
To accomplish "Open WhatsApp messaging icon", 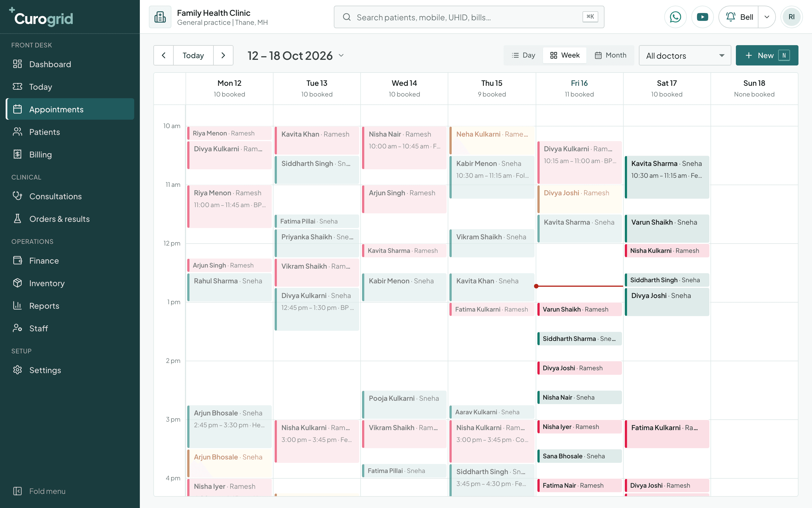I will (675, 17).
